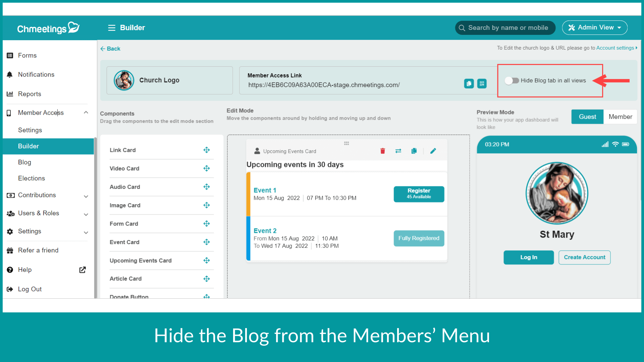Go Back from the Builder page
Viewport: 644px width, 362px height.
(x=110, y=49)
